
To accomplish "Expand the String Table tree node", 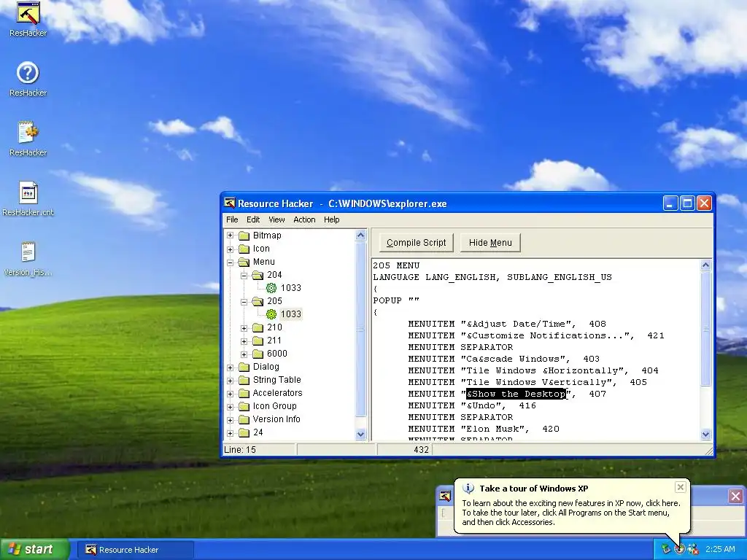I will coord(230,380).
